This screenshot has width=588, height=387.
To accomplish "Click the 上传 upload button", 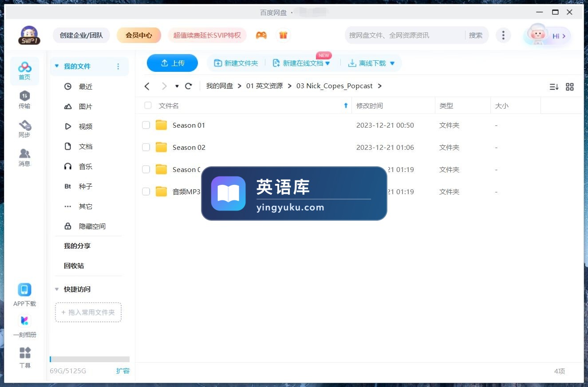I will coord(172,63).
